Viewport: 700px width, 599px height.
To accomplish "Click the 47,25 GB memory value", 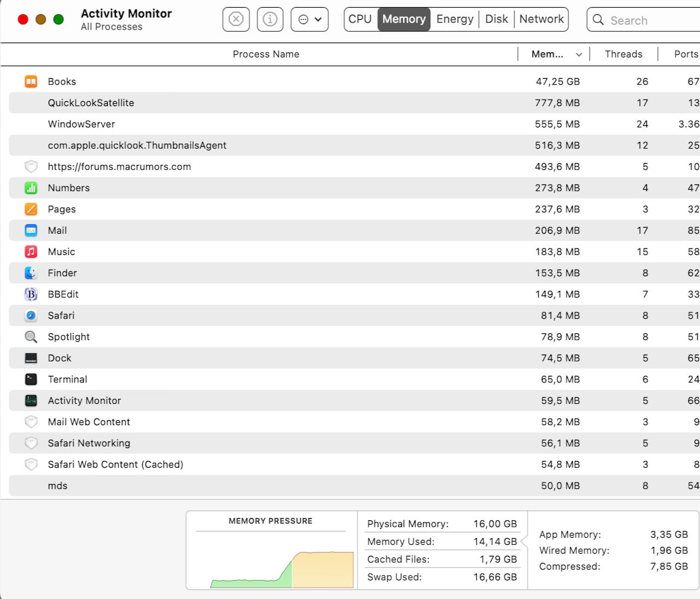I will 558,82.
